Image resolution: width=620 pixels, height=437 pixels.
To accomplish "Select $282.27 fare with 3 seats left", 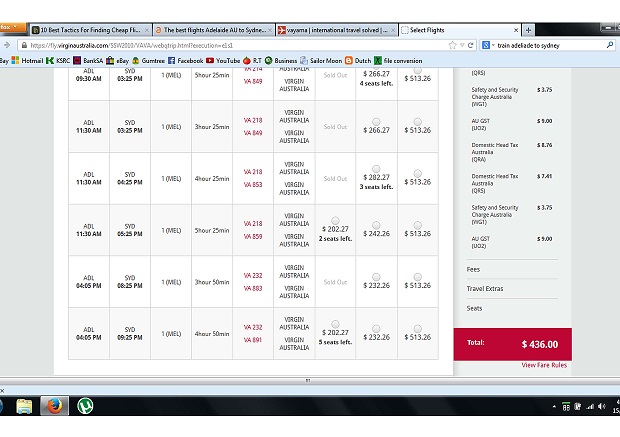I will click(x=376, y=169).
